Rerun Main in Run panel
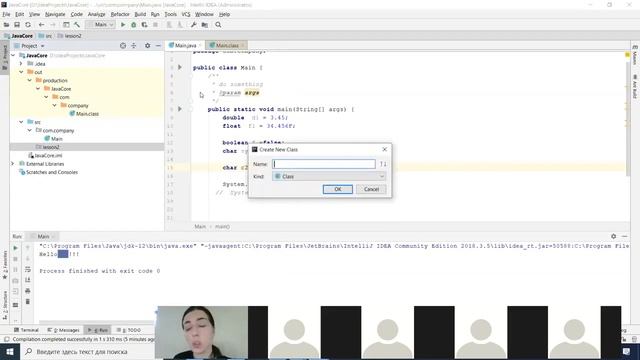640x360 pixels. click(16, 248)
